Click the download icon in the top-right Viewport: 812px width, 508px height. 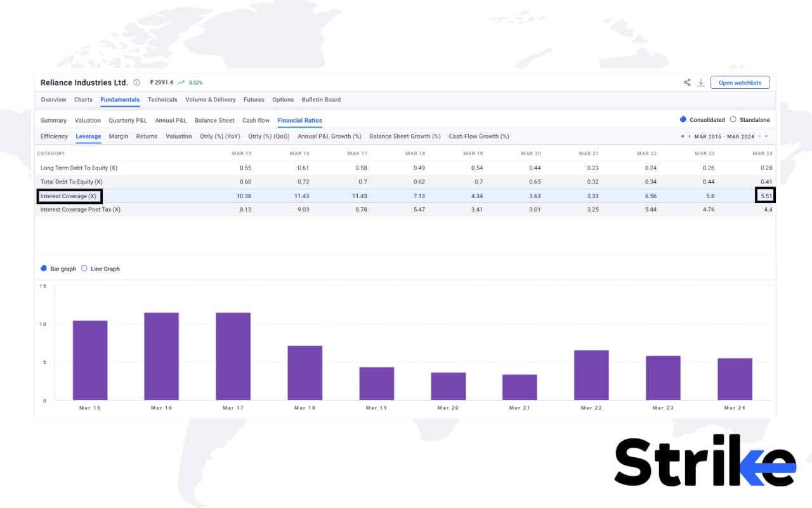[700, 82]
